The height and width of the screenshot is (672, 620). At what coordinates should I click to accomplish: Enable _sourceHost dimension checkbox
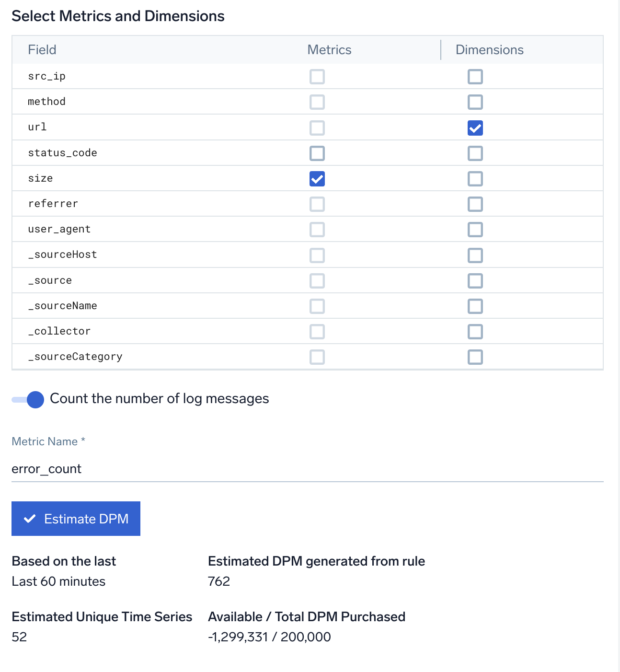(x=475, y=255)
